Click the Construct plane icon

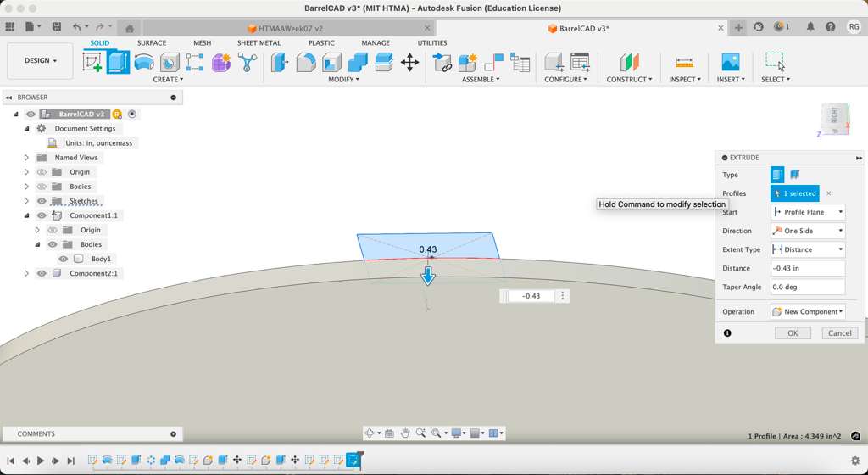pyautogui.click(x=629, y=62)
